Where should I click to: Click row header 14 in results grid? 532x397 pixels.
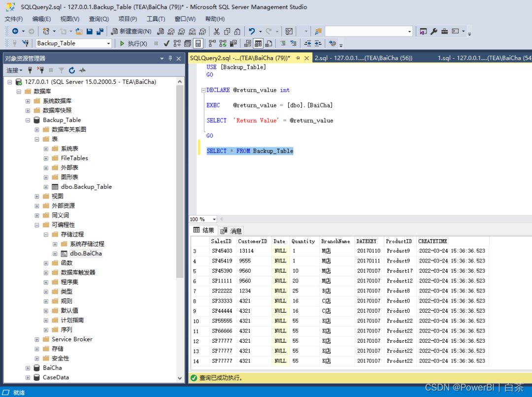[200, 361]
